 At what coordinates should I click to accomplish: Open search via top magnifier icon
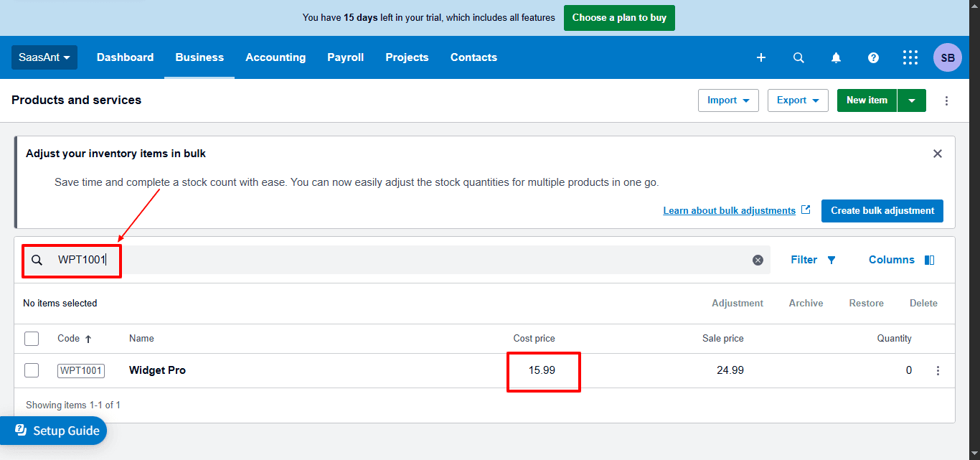[x=798, y=57]
